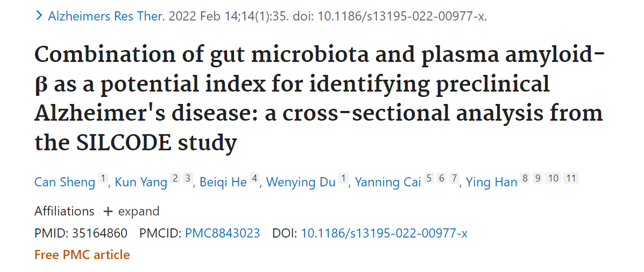Click affiliation superscript 5 after Yanning Cai

428,179
